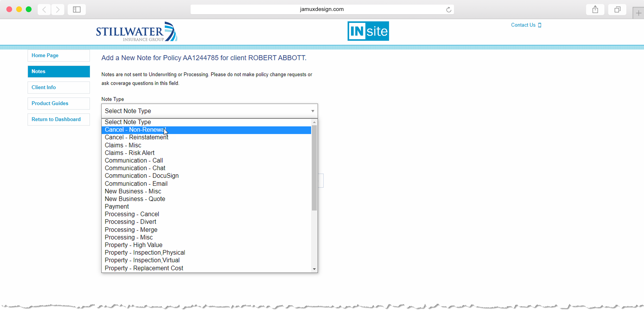Viewport: 644px width, 312px height.
Task: Choose 'Property - Inspection,Virtual' option
Action: pos(206,260)
